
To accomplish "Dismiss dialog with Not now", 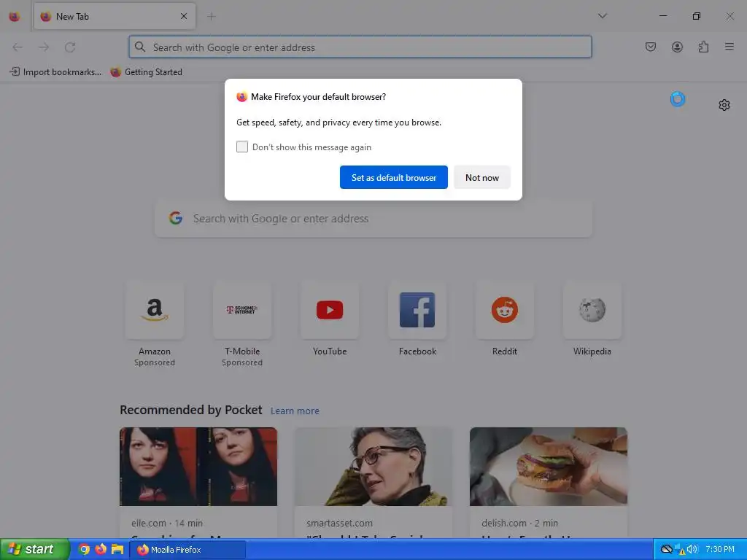I will point(482,177).
